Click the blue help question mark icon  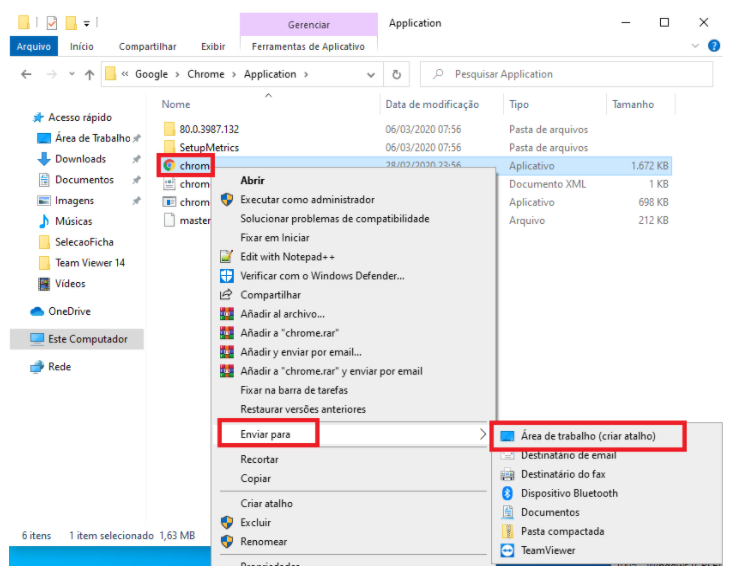[x=714, y=46]
